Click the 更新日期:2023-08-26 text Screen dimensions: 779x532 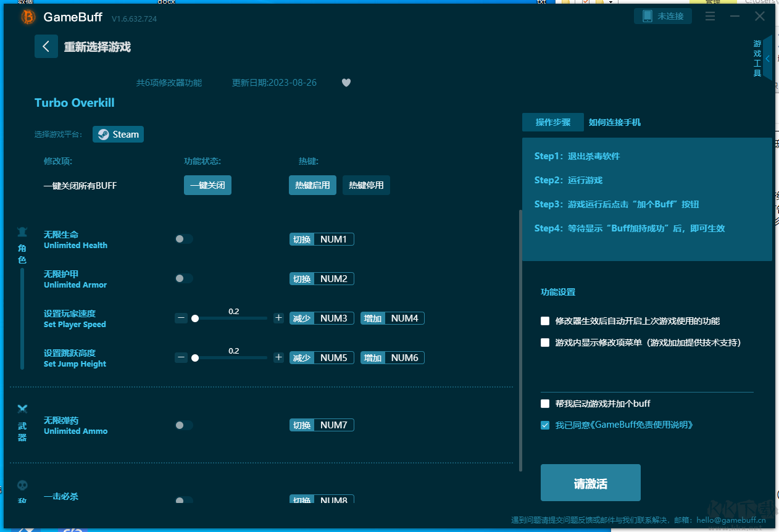tap(274, 83)
